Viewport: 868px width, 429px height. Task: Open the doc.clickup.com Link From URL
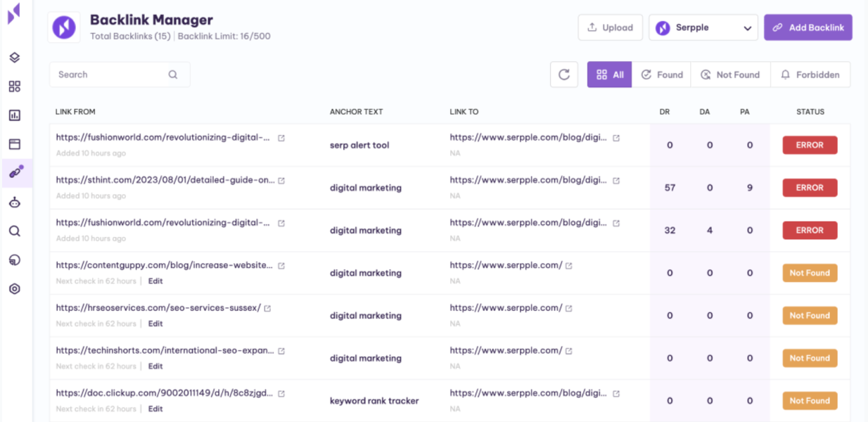tap(164, 393)
